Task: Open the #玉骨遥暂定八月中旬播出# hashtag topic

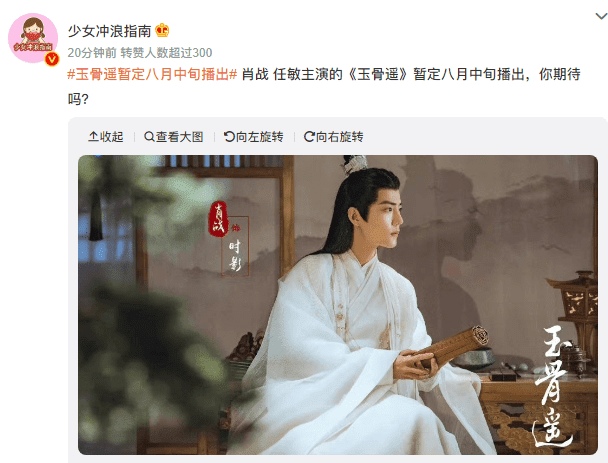Action: pos(152,74)
